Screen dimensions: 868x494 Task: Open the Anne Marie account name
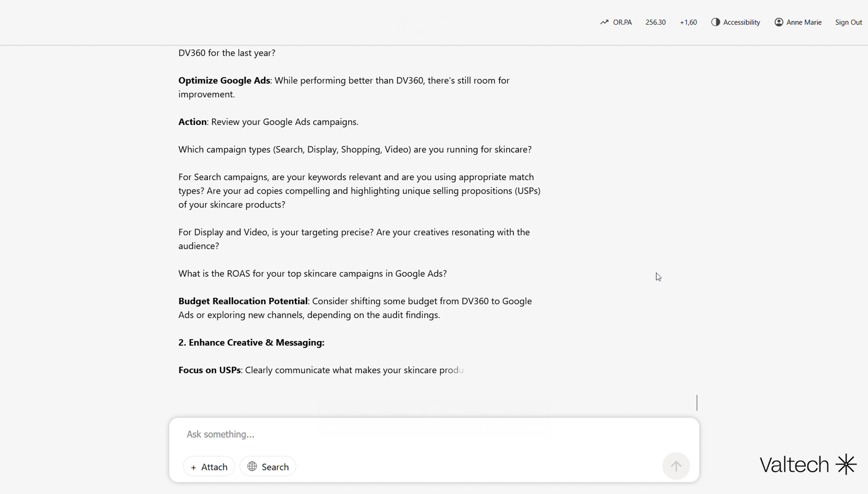click(804, 22)
